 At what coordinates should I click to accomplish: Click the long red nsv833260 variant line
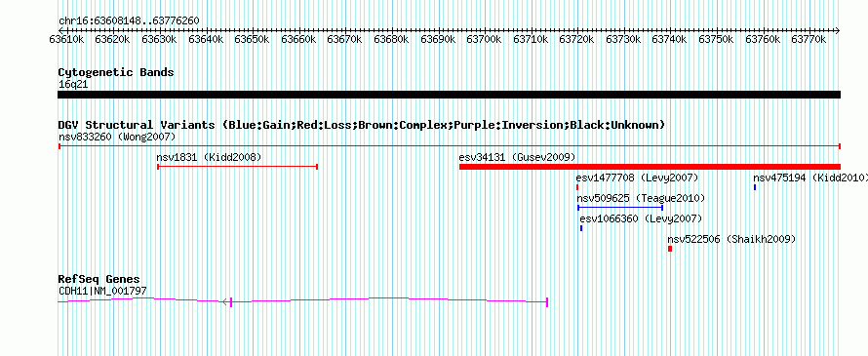pos(450,146)
